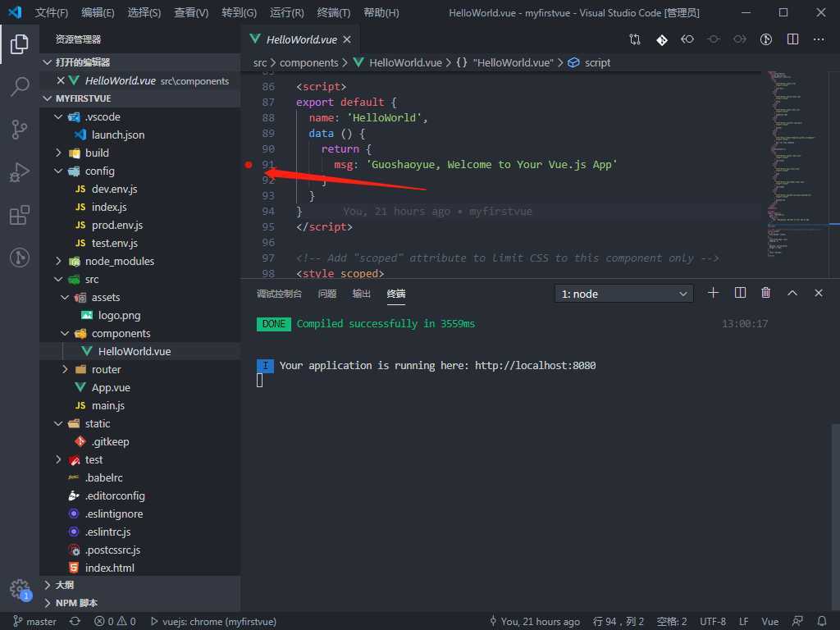Screen dimensions: 840x630
Task: Kill the terminal with trash icon
Action: coord(766,293)
